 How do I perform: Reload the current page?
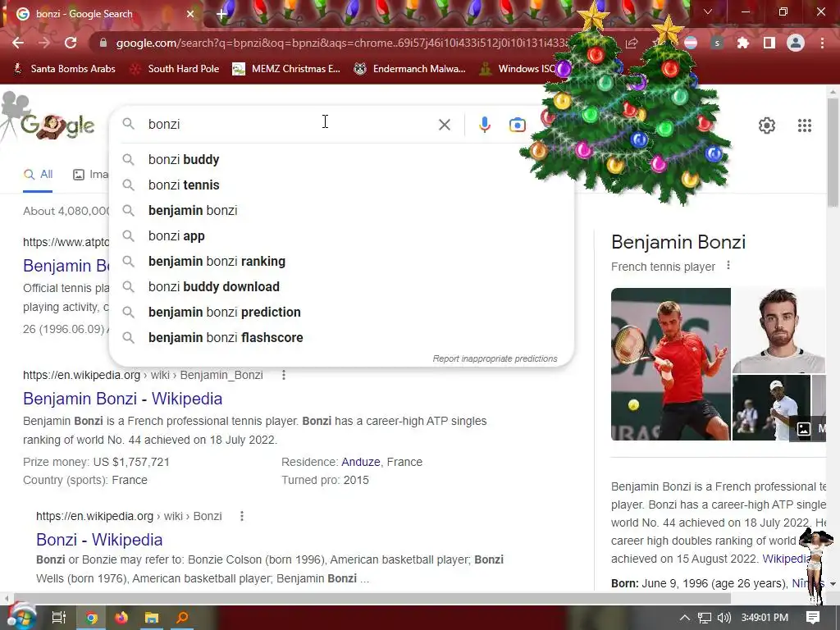pos(71,43)
